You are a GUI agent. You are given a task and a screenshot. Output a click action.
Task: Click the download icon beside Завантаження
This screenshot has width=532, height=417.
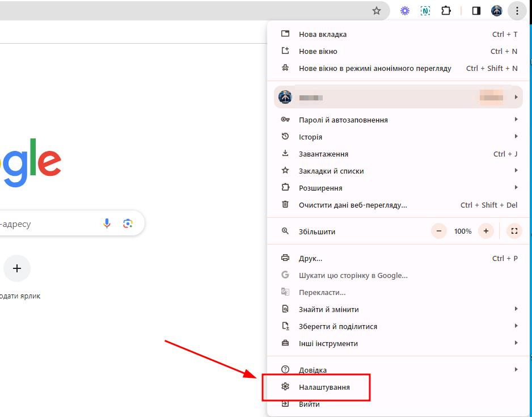click(285, 153)
